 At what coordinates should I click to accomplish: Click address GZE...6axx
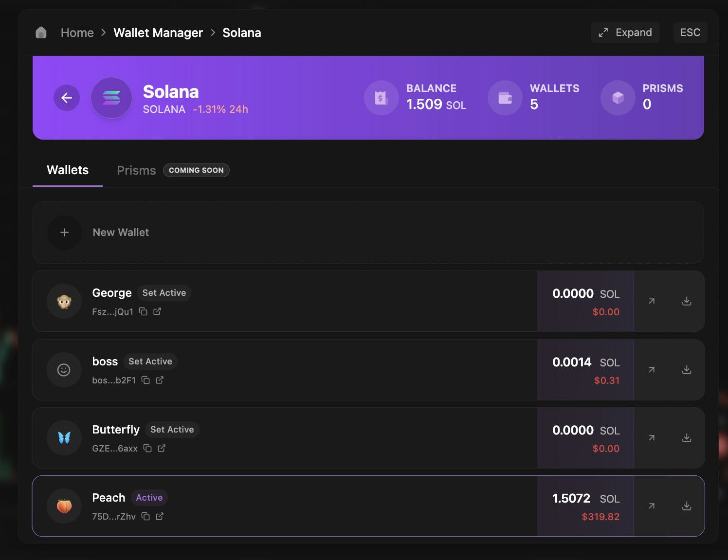[115, 449]
